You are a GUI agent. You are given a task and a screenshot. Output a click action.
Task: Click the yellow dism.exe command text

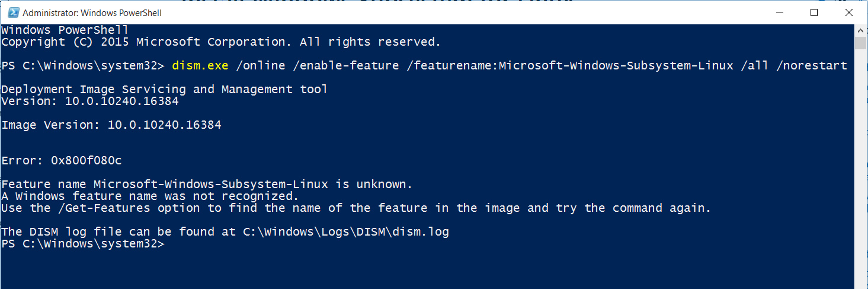pos(200,66)
